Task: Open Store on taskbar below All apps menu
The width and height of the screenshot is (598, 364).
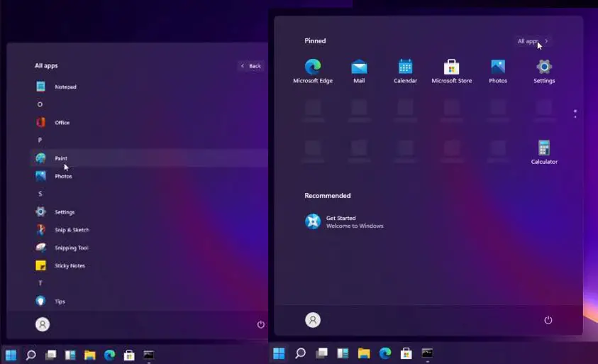Action: [129, 355]
